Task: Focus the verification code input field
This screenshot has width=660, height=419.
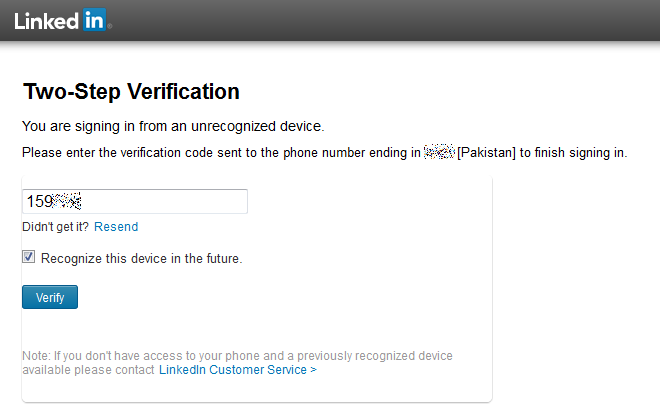Action: tap(135, 201)
